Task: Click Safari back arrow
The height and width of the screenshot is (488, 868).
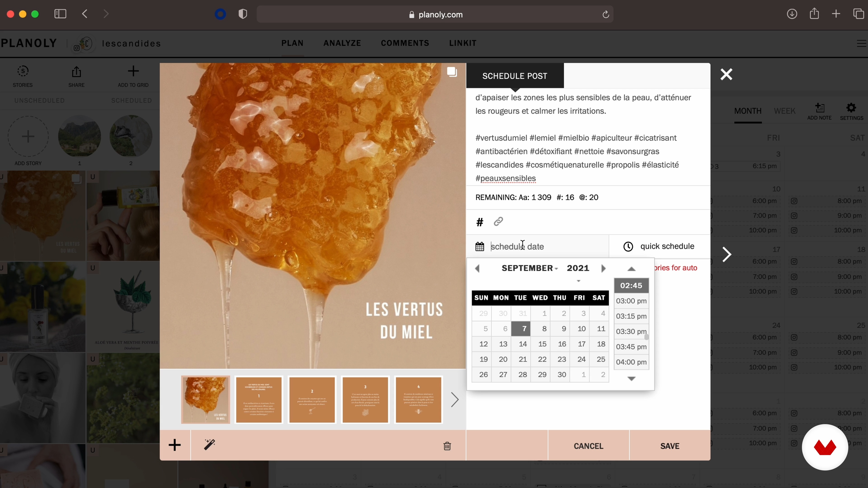Action: tap(85, 14)
